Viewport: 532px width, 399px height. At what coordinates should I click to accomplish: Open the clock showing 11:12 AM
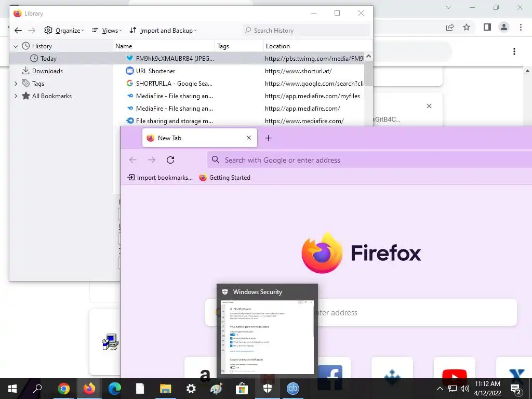tap(487, 389)
